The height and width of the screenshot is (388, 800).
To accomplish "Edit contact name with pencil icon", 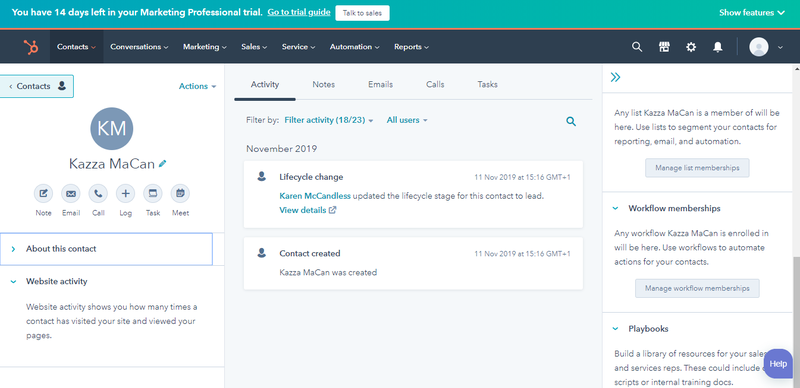I will pos(163,163).
